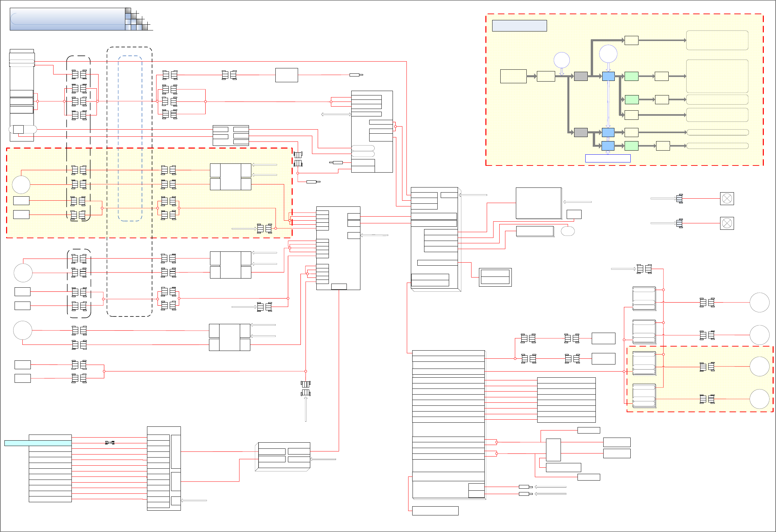Click the upper gray box in legend
Image resolution: width=776 pixels, height=532 pixels.
[581, 76]
